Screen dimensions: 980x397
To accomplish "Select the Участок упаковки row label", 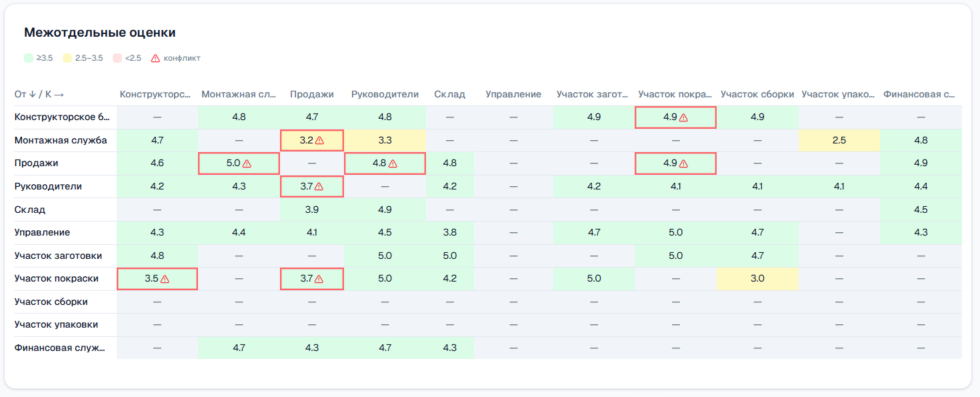I will click(56, 325).
